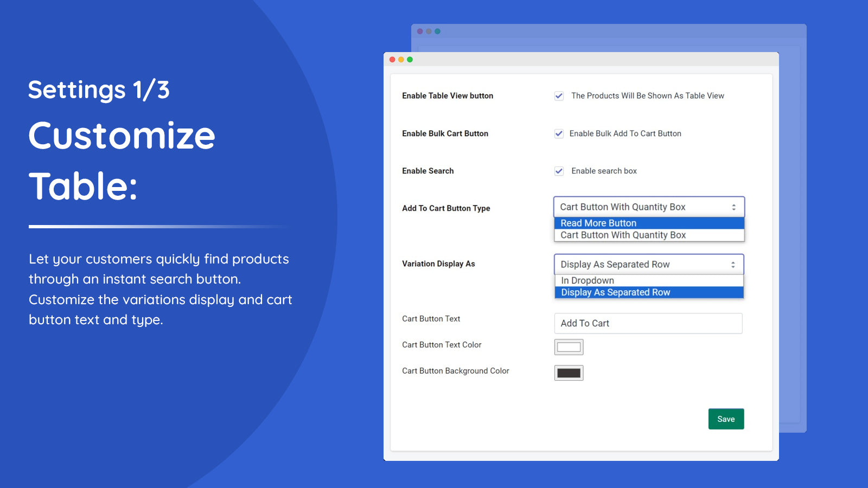Click the Cart Button Text input field
868x488 pixels.
648,323
